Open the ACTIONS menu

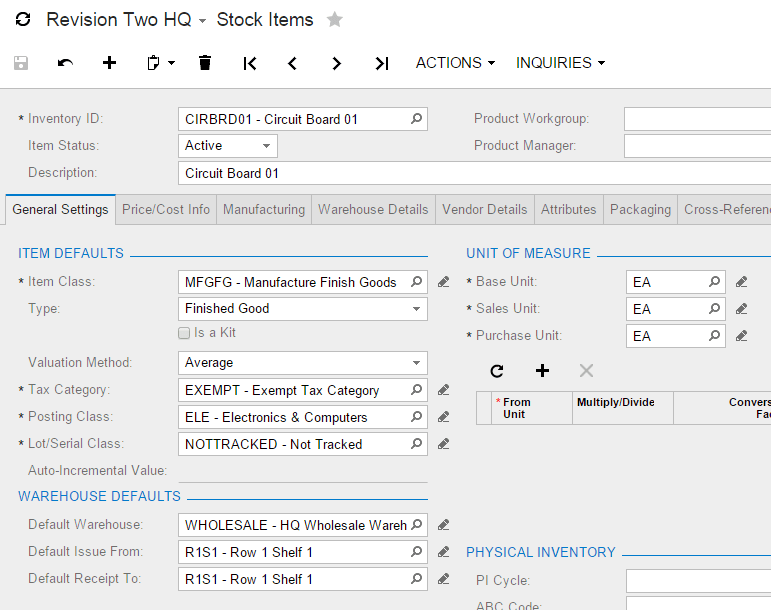[x=455, y=63]
